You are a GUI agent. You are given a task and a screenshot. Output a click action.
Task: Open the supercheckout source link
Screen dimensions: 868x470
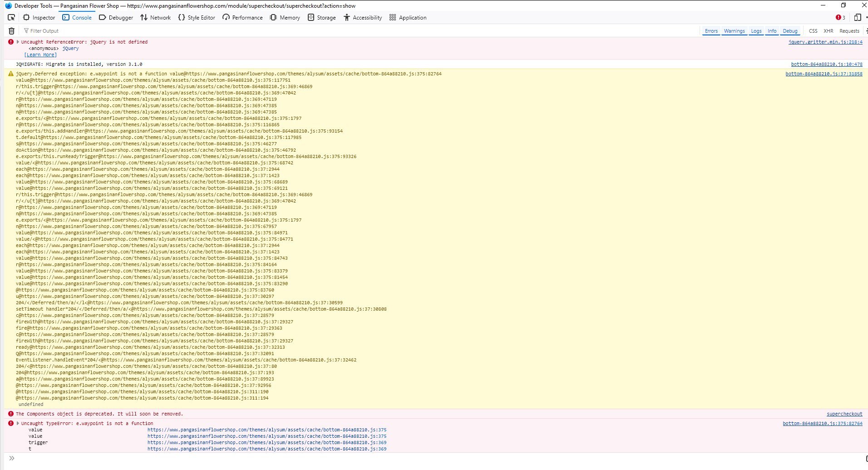pos(844,414)
